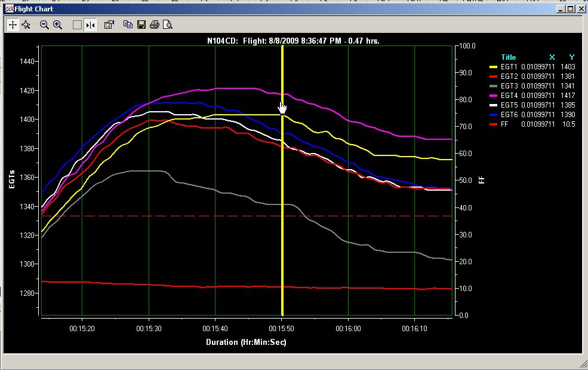
Task: Click the EGT6 blue legend swatch
Action: click(494, 115)
